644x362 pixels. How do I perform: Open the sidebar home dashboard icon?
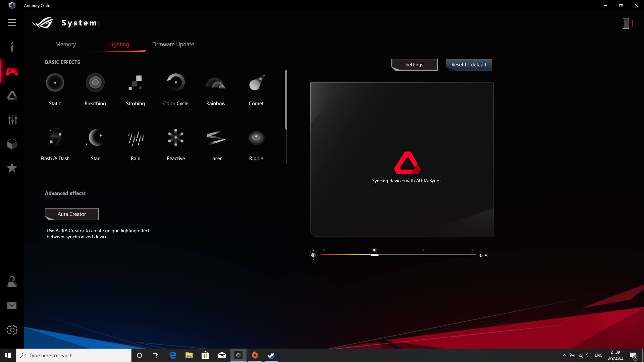coord(12,47)
